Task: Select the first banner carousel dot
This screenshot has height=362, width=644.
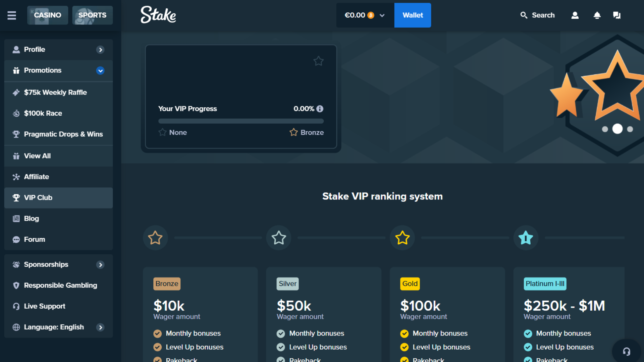Action: pyautogui.click(x=605, y=129)
